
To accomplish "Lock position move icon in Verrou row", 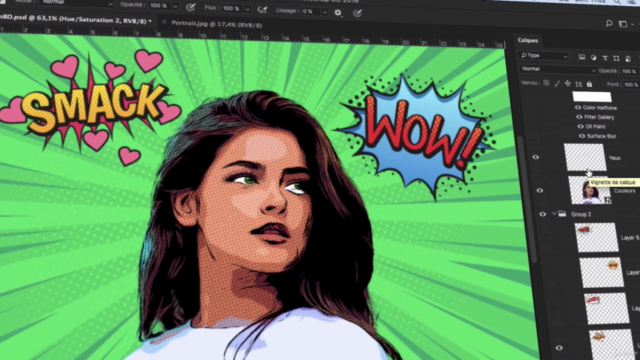I will pos(568,84).
